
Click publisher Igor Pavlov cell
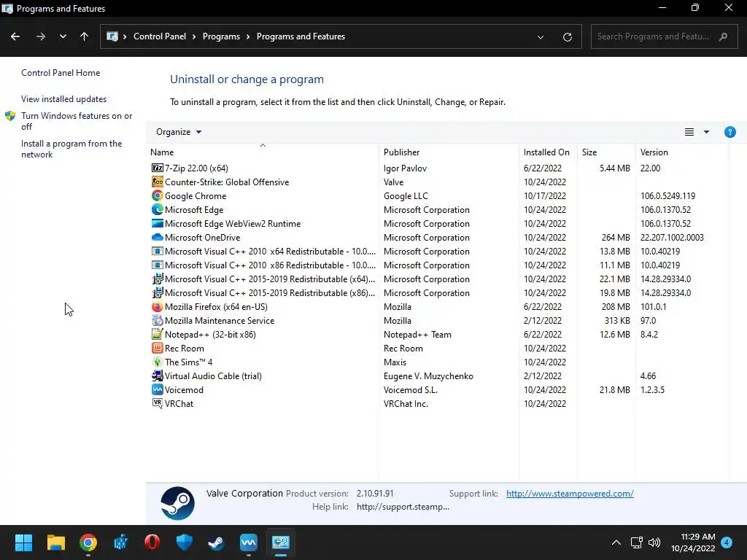(405, 168)
